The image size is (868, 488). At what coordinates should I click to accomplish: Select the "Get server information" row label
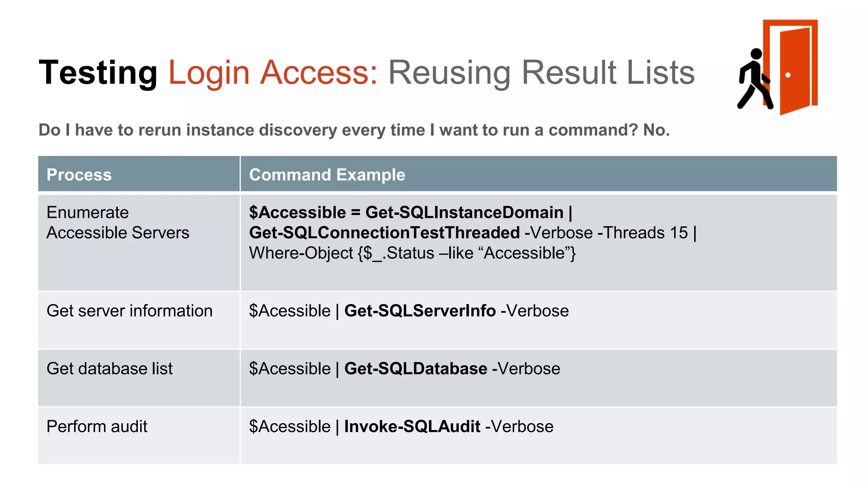point(129,311)
